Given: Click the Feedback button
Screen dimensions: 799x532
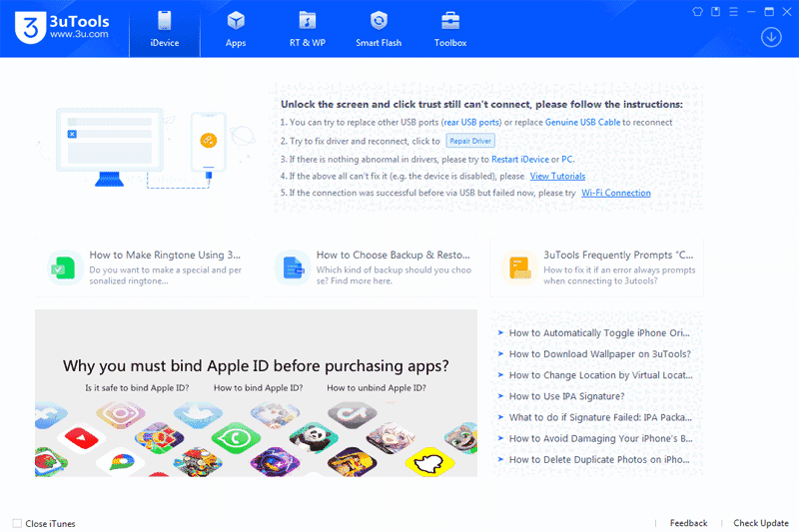Looking at the screenshot, I should coord(688,523).
